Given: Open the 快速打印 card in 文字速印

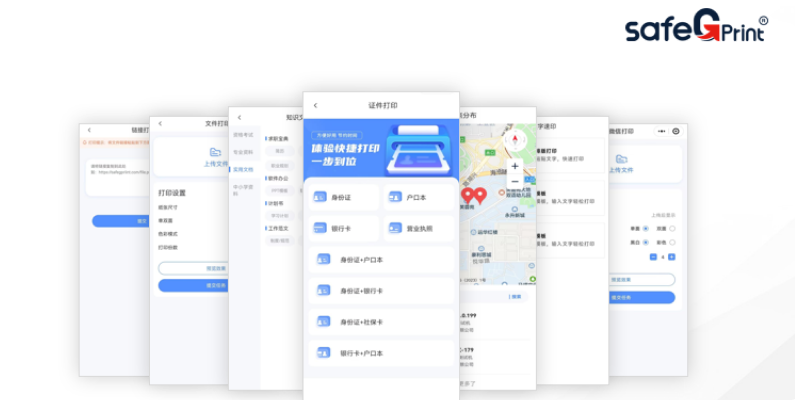Looking at the screenshot, I should click(570, 155).
